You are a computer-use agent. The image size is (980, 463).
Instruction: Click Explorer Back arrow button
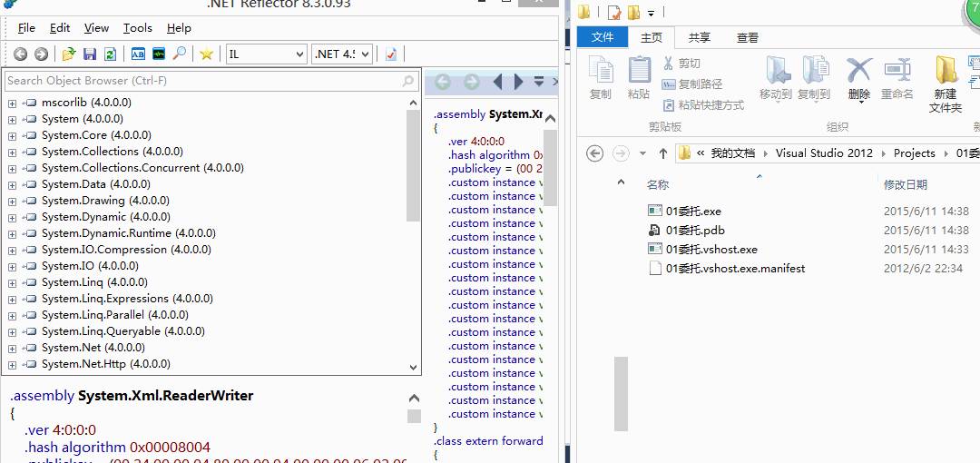pos(595,153)
